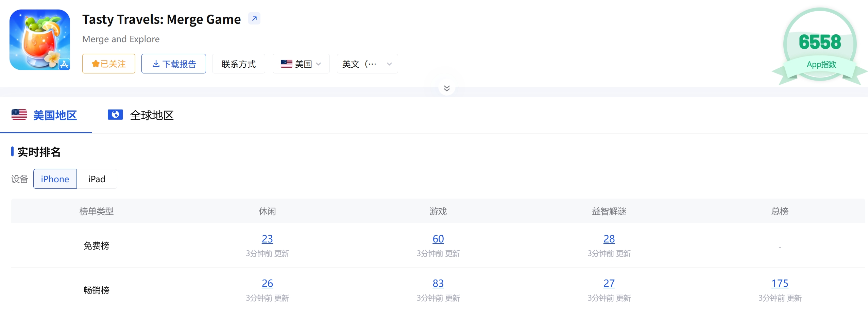Viewport: 868px width, 321px height.
Task: Open grossing rank 27 in 益智解谜
Action: coord(609,283)
